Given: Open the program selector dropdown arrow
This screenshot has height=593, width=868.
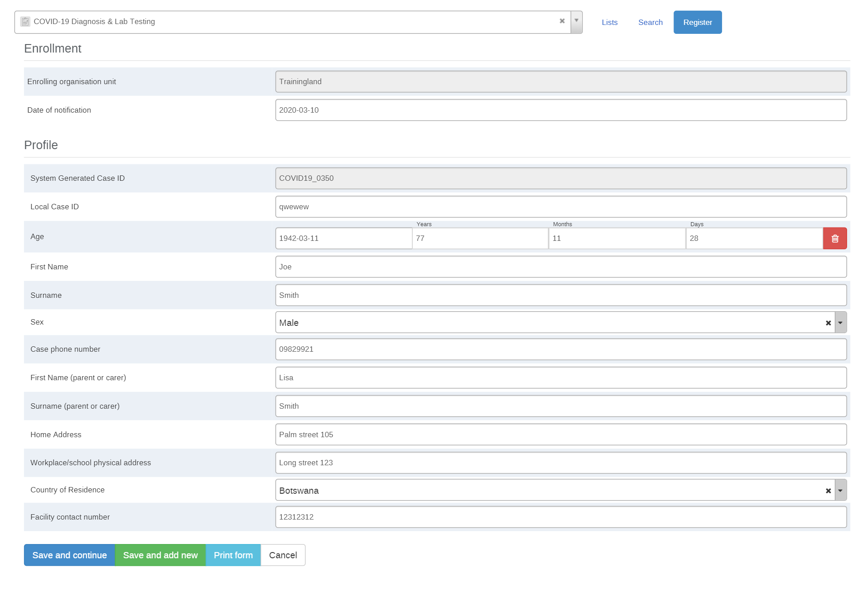Looking at the screenshot, I should point(576,22).
